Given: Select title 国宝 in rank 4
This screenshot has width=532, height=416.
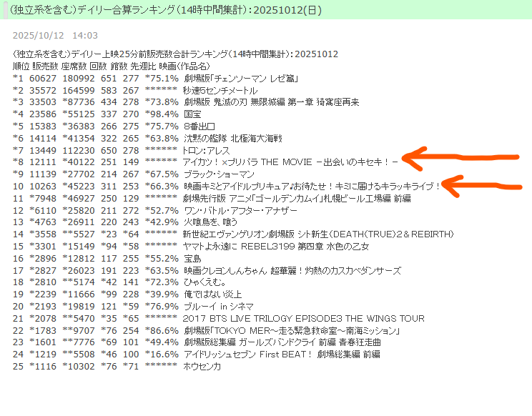Looking at the screenshot, I should click(192, 114).
